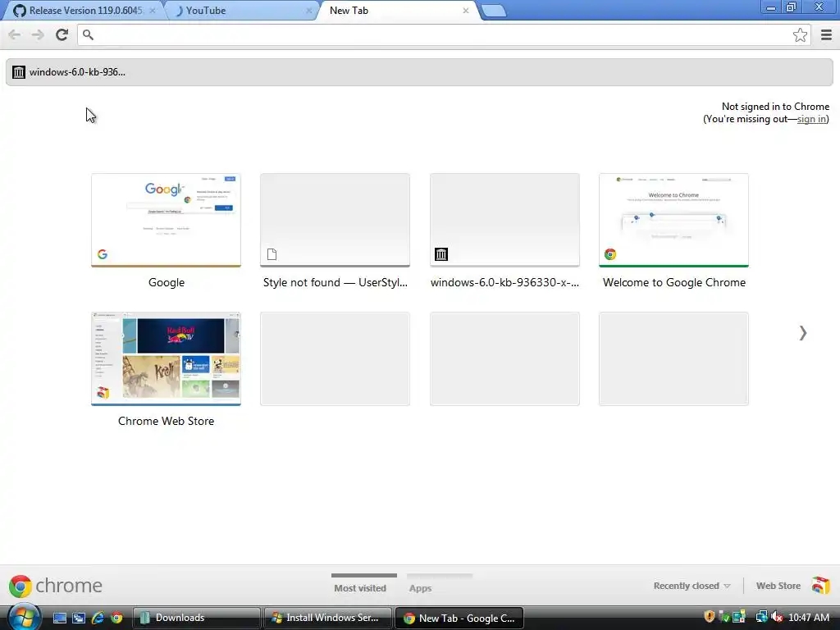Open the Welcome to Google Chrome thumbnail
The width and height of the screenshot is (840, 630).
[674, 220]
